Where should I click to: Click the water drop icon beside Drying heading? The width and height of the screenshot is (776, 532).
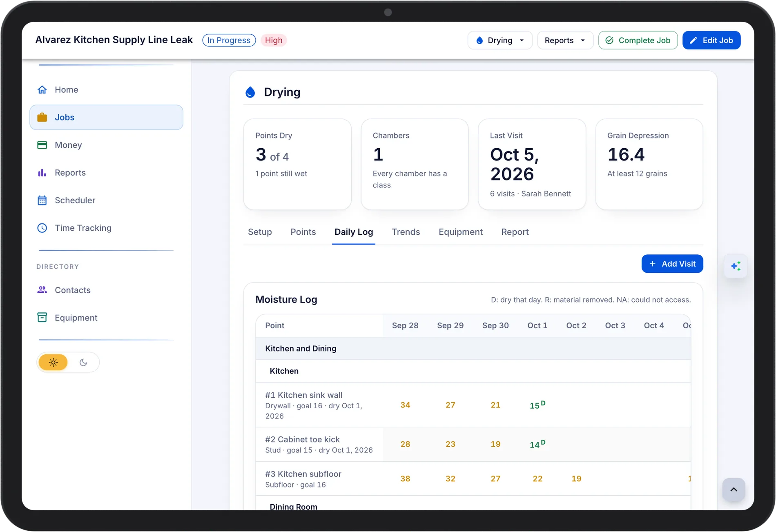pyautogui.click(x=250, y=92)
